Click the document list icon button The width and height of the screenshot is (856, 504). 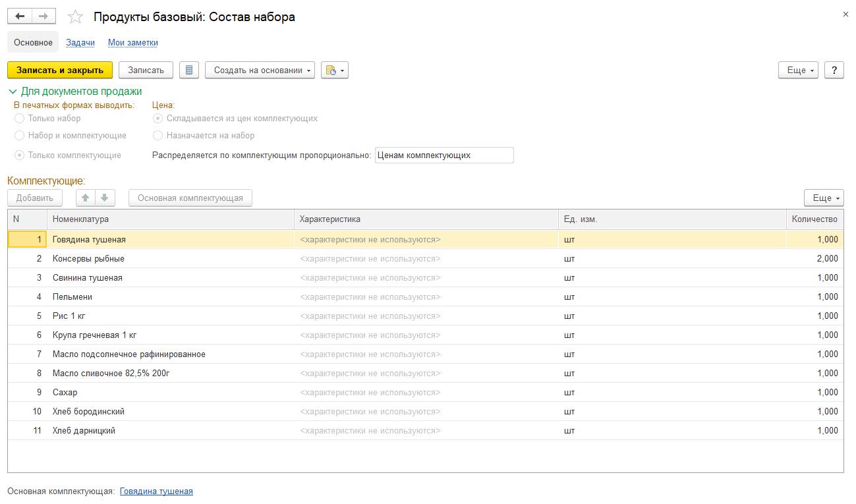pyautogui.click(x=189, y=70)
